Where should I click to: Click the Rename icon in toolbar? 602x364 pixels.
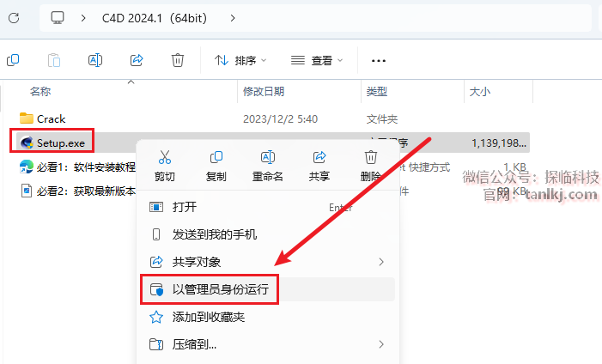(x=95, y=60)
